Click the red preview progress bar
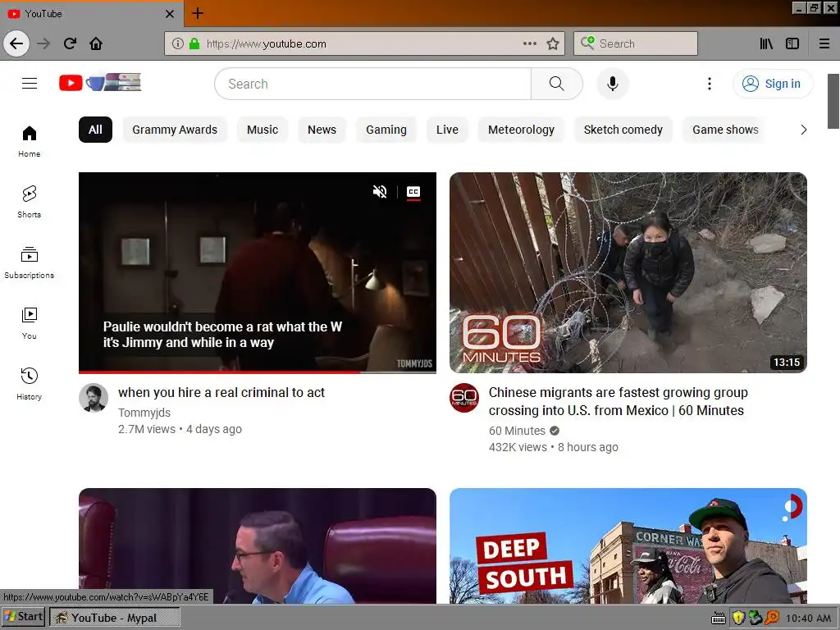 [x=257, y=372]
